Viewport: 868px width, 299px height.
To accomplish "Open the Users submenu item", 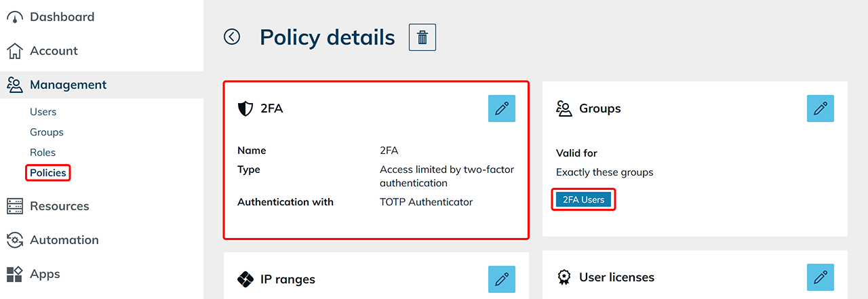I will click(43, 112).
